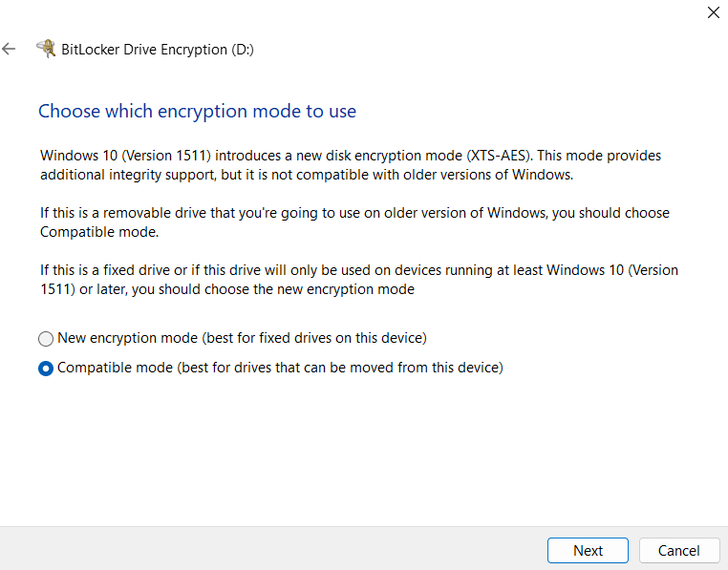728x570 pixels.
Task: Close the BitLocker wizard window
Action: click(713, 13)
